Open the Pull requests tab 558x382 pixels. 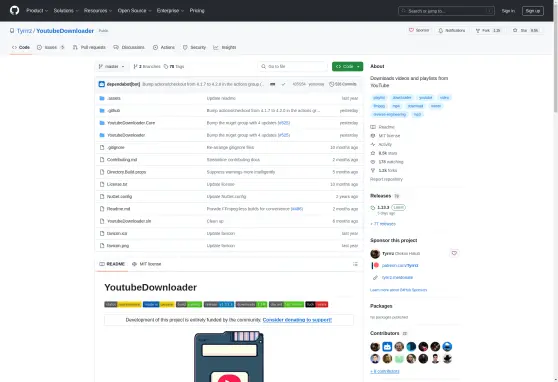pyautogui.click(x=89, y=47)
